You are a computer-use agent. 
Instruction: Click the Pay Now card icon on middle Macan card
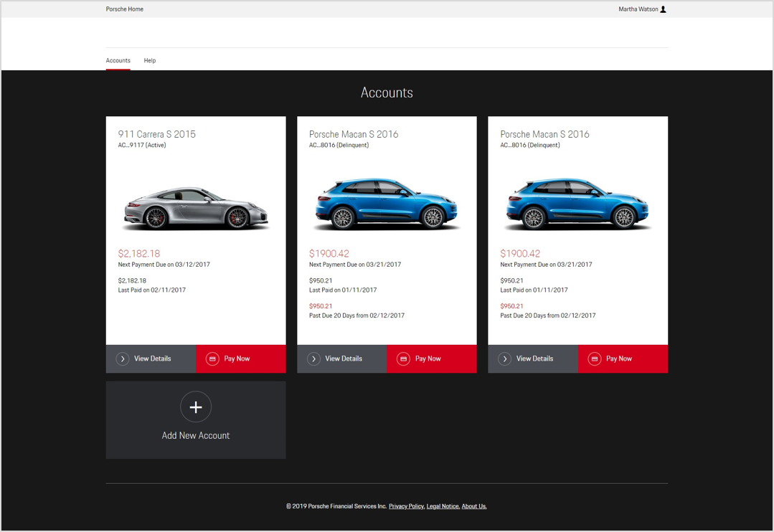(x=404, y=358)
